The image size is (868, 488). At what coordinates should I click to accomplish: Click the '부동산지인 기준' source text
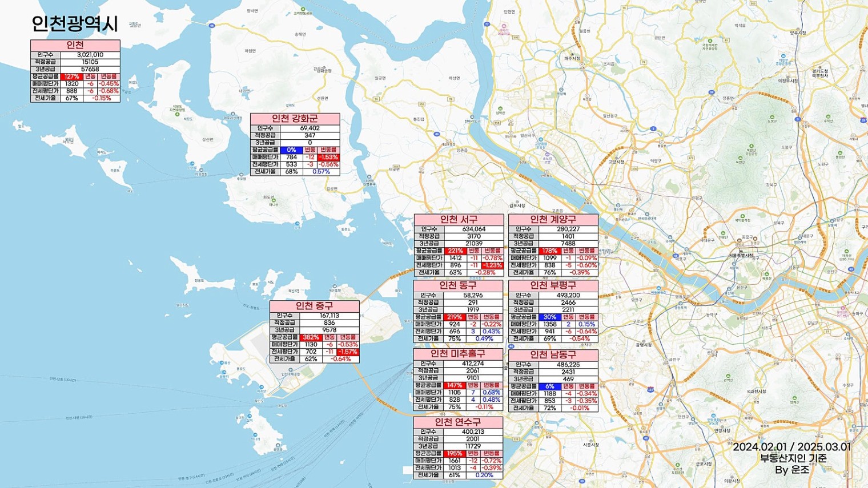[793, 458]
